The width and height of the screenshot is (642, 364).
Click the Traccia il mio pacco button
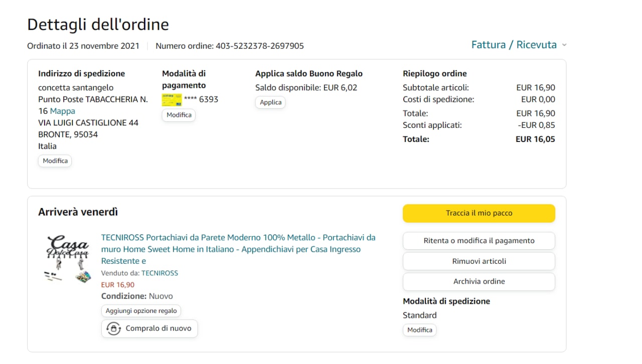pyautogui.click(x=478, y=213)
